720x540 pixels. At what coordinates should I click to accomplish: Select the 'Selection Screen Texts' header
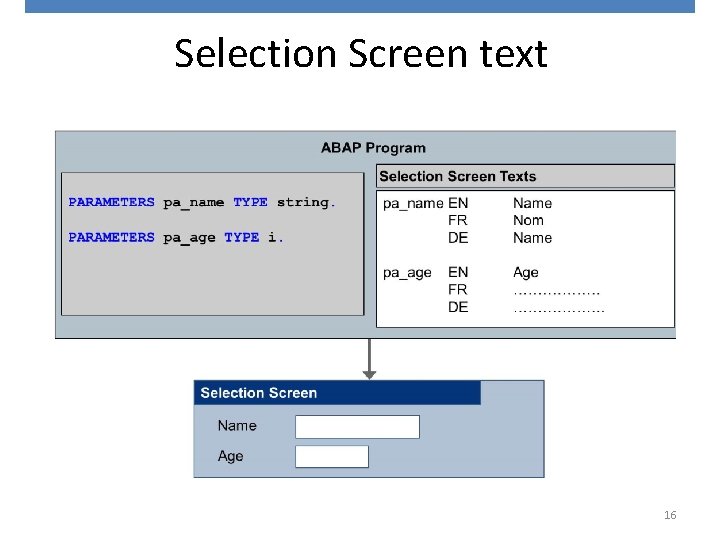tap(525, 176)
